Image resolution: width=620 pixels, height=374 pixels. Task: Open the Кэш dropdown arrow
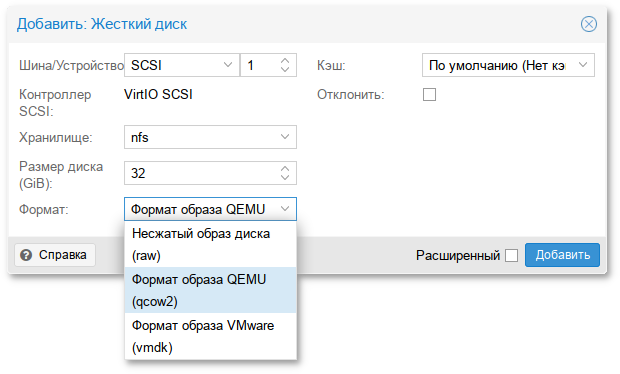583,65
